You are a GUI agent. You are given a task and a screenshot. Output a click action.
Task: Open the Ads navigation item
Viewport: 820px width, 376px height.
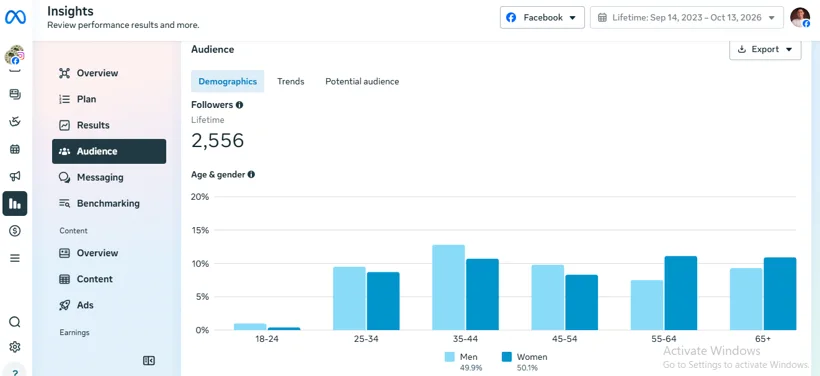pos(109,305)
